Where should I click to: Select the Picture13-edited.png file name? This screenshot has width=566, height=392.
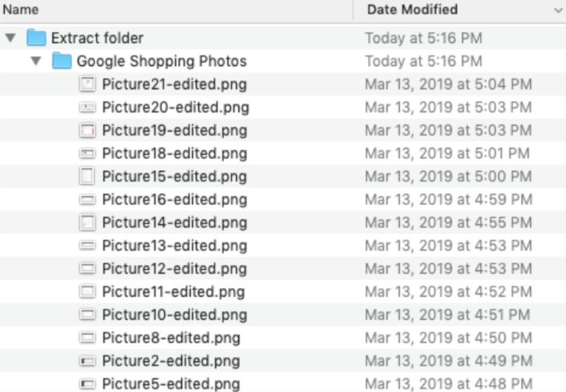pos(174,246)
